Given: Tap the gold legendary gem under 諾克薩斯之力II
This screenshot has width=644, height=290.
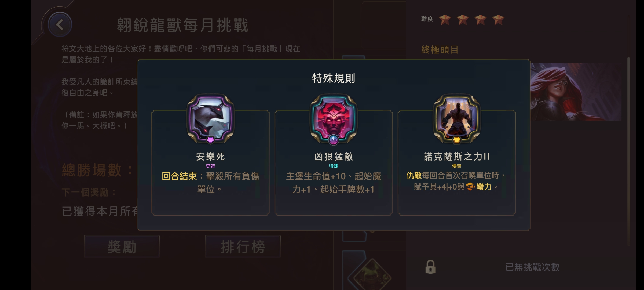Looking at the screenshot, I should point(457,140).
